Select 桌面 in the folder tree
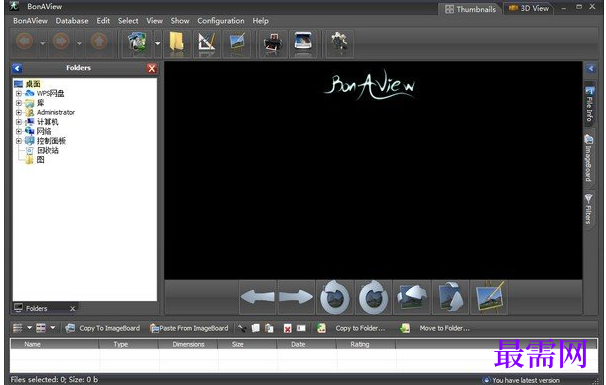This screenshot has height=385, width=606. click(x=33, y=83)
